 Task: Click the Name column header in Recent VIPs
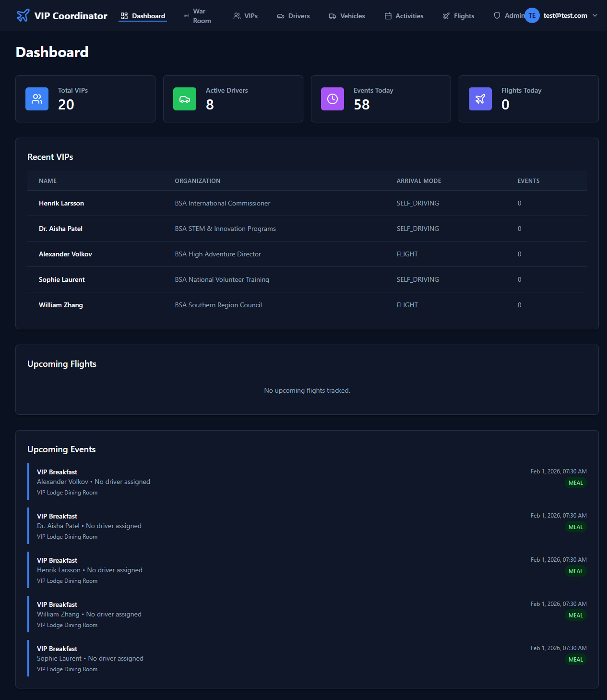pyautogui.click(x=48, y=181)
